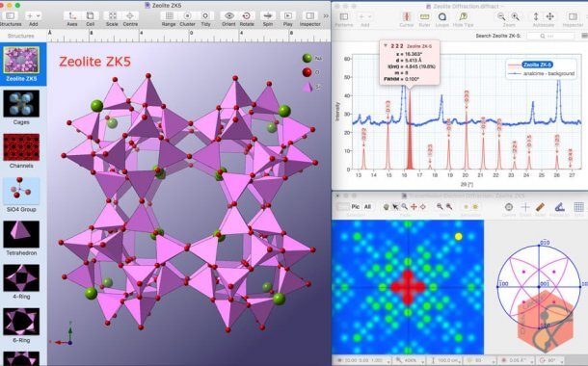Open Add dropdown in Zeolite ZK5 toolbar

click(34, 15)
